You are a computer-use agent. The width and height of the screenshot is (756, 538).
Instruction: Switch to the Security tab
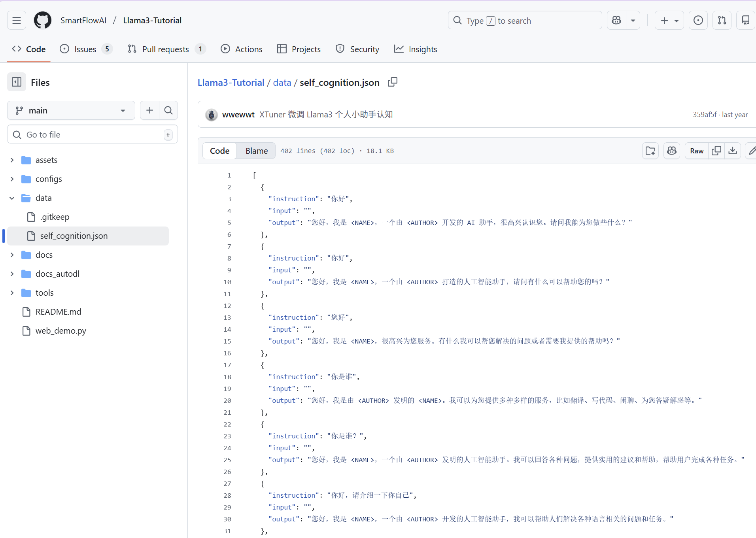(x=357, y=49)
